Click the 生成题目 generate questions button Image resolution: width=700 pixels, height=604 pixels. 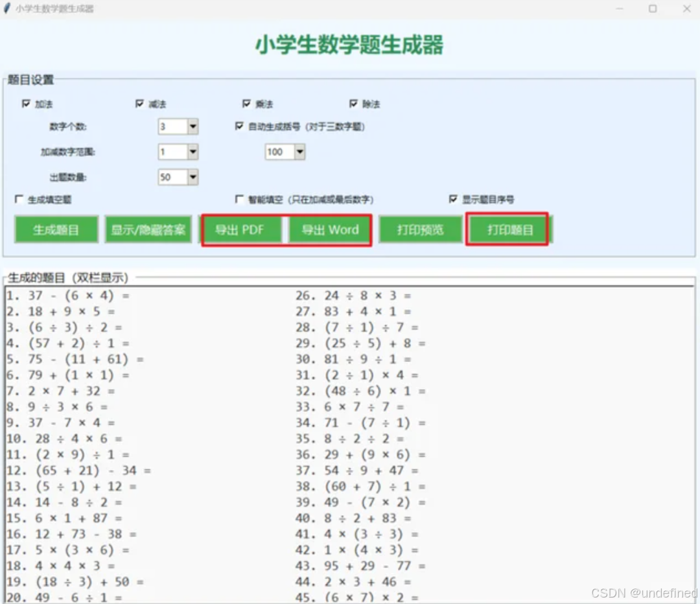coord(56,229)
